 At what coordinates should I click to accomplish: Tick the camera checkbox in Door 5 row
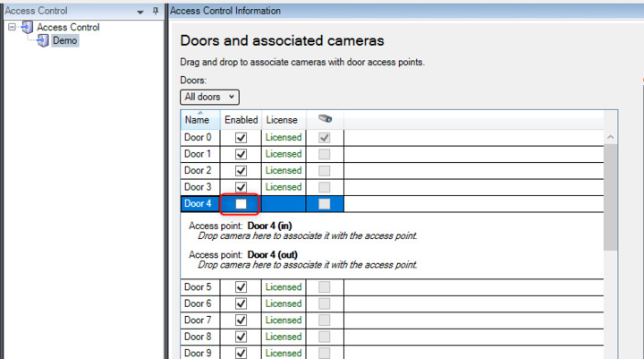(x=326, y=287)
